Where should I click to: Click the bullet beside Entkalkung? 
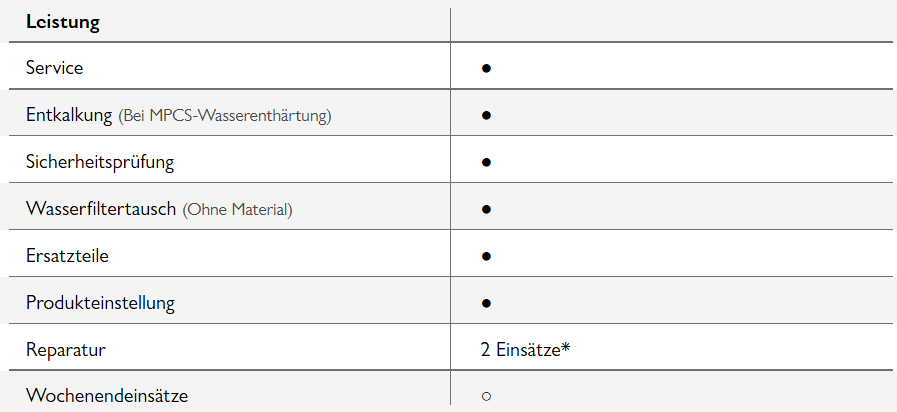(x=486, y=115)
